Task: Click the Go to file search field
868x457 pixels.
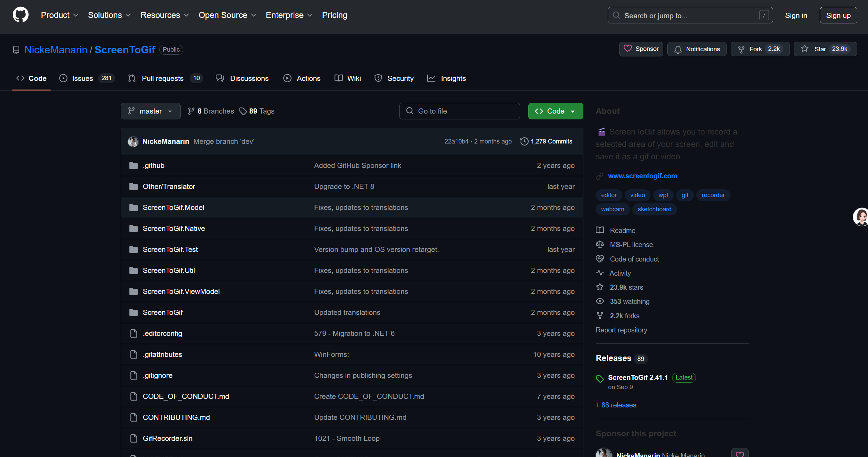Action: pyautogui.click(x=459, y=111)
